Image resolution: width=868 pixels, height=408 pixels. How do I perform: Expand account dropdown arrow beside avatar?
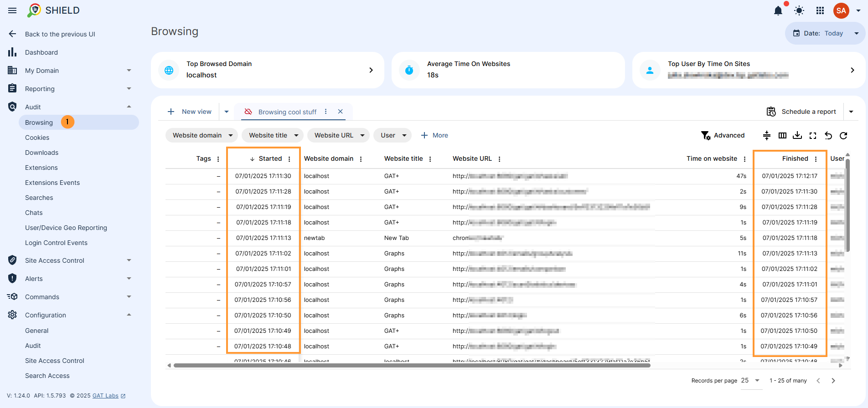point(858,10)
